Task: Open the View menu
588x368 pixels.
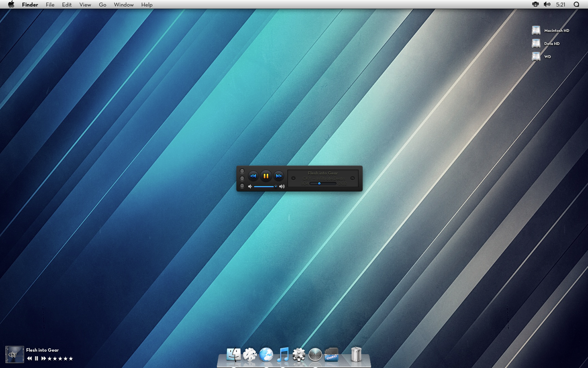Action: pos(85,4)
